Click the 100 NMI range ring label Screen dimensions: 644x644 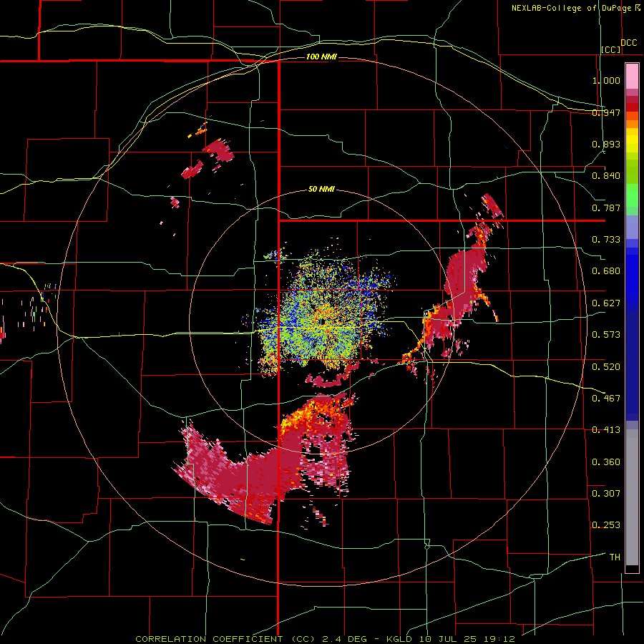tap(321, 57)
